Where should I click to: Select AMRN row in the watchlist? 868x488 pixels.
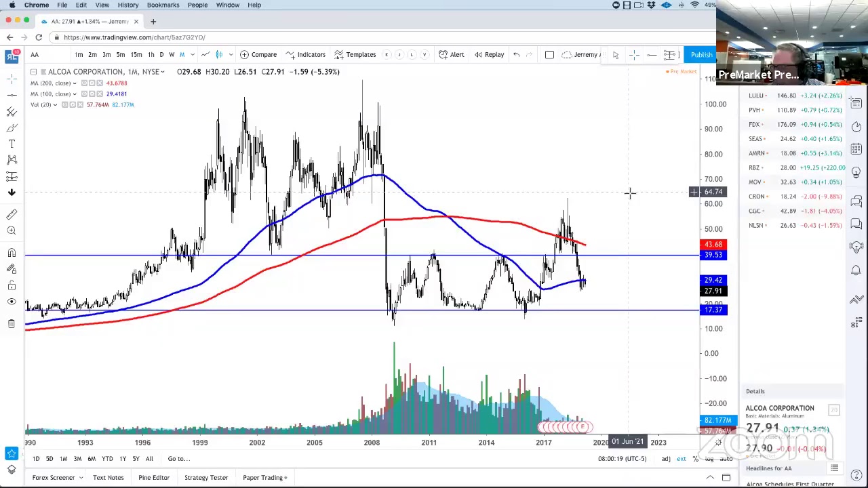[x=794, y=153]
